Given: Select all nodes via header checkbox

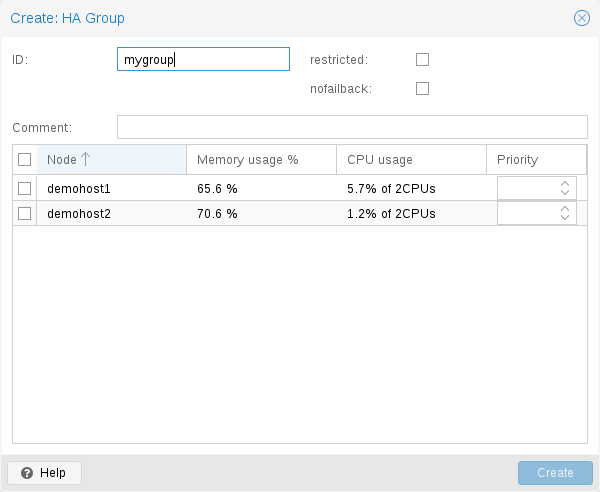Looking at the screenshot, I should pos(25,160).
